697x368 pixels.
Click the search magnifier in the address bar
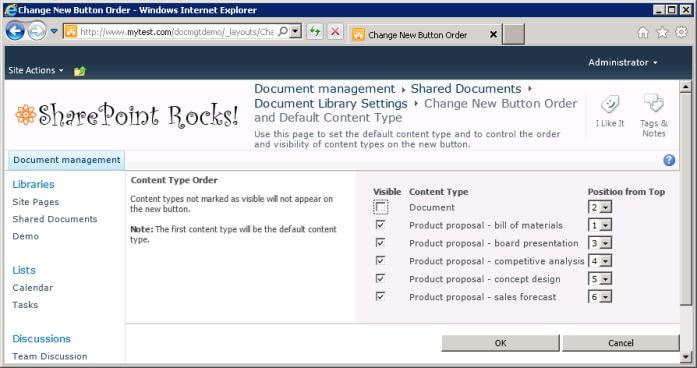(x=283, y=31)
